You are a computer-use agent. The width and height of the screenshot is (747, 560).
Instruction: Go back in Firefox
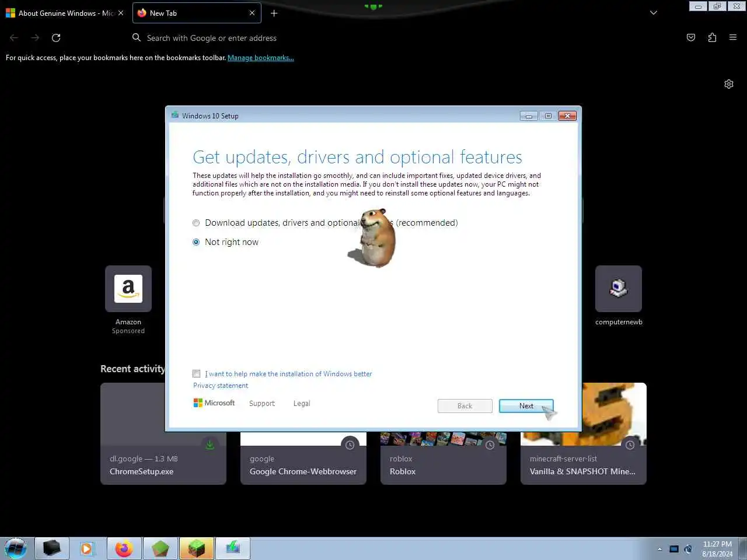(14, 38)
